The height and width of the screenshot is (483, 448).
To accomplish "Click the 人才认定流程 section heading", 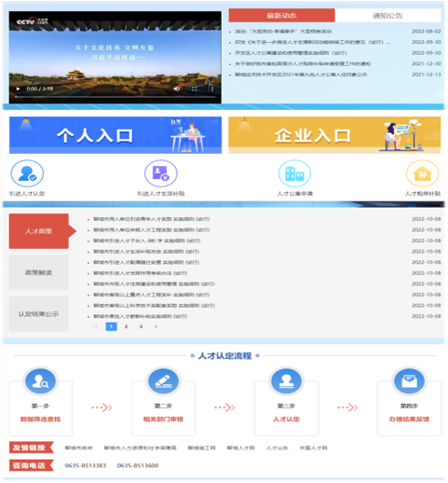I will tap(225, 356).
